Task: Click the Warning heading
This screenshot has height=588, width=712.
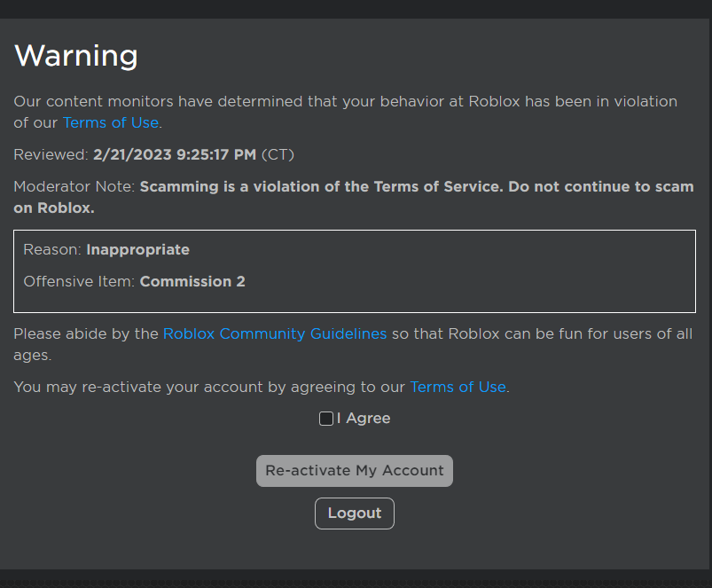Action: tap(76, 56)
